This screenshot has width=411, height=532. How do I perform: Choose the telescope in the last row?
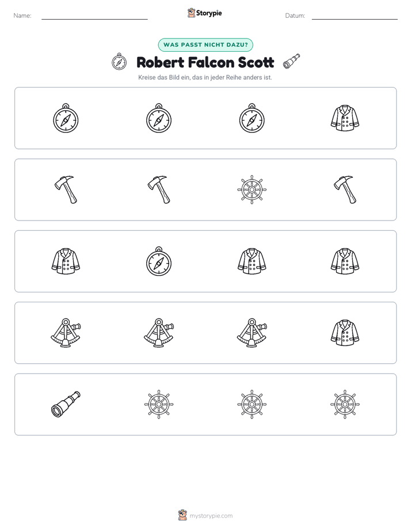coord(66,404)
